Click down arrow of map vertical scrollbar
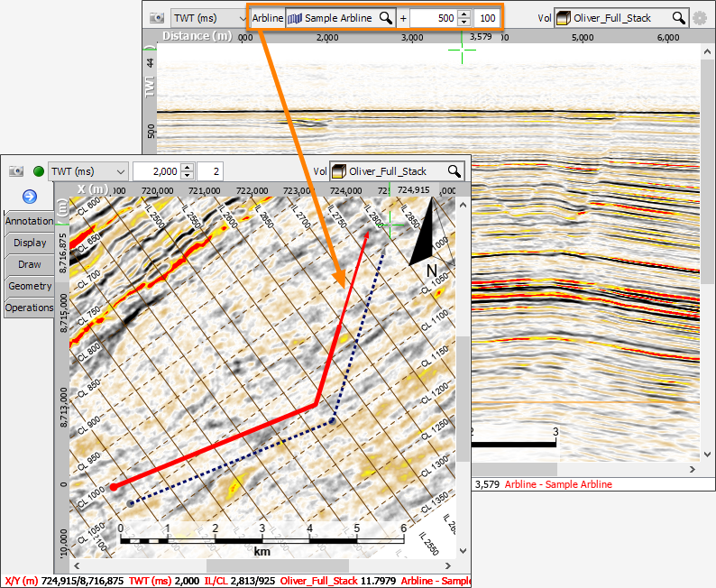The image size is (716, 588). 463,550
